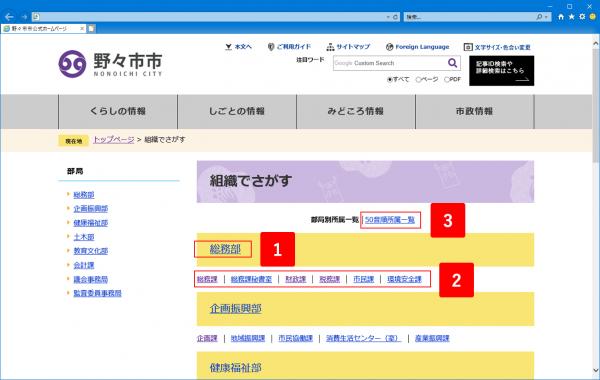Open the みどころ情報 menu
Image resolution: width=600 pixels, height=380 pixels.
(356, 111)
